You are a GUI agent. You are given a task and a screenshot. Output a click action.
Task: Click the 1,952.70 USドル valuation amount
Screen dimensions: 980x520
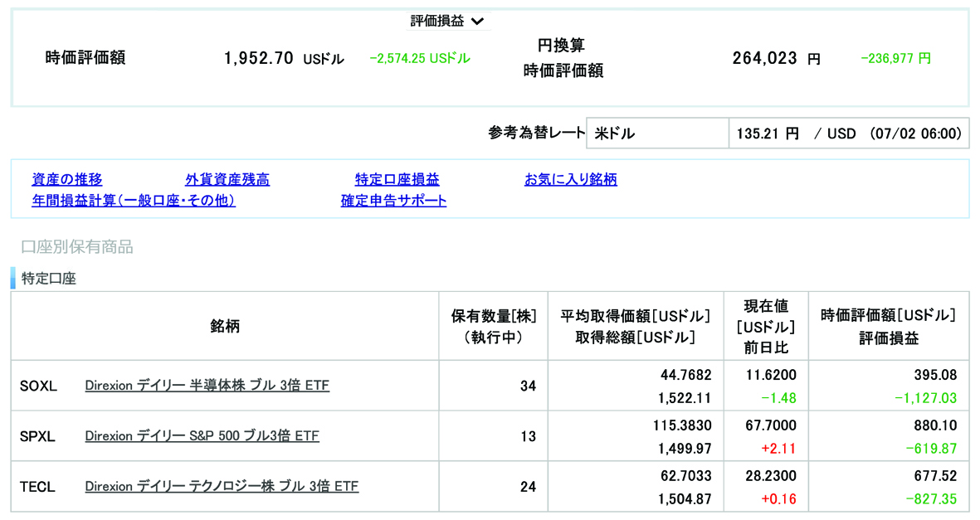[x=284, y=59]
